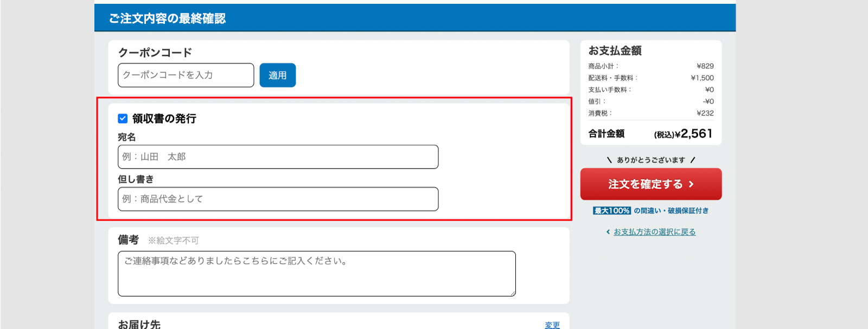The image size is (868, 329).
Task: Go back via お支払方法の選択に戻る link
Action: click(654, 232)
